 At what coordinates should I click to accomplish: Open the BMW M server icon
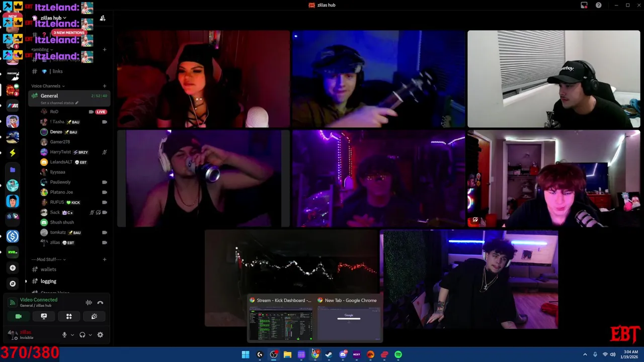click(13, 106)
